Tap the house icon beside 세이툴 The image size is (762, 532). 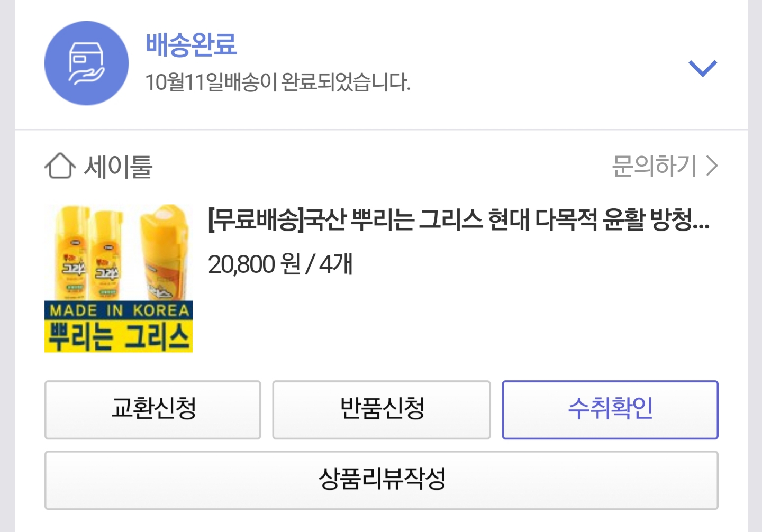(60, 166)
